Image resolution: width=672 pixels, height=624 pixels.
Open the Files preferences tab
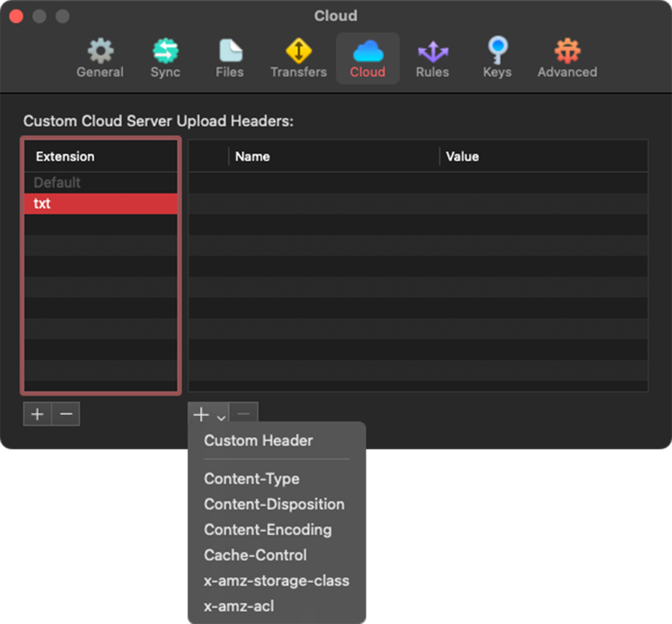pos(230,58)
